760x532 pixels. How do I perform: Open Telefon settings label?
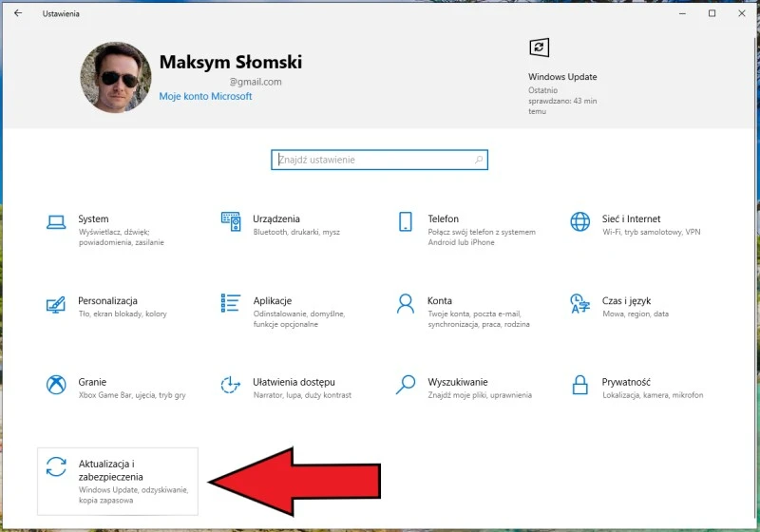coord(443,218)
